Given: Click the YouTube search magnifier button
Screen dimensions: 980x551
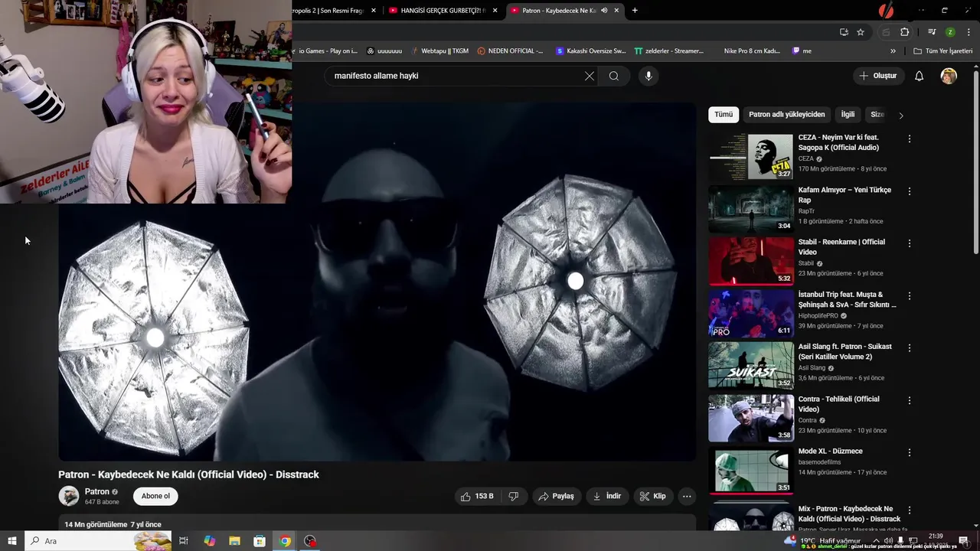Looking at the screenshot, I should click(x=613, y=76).
